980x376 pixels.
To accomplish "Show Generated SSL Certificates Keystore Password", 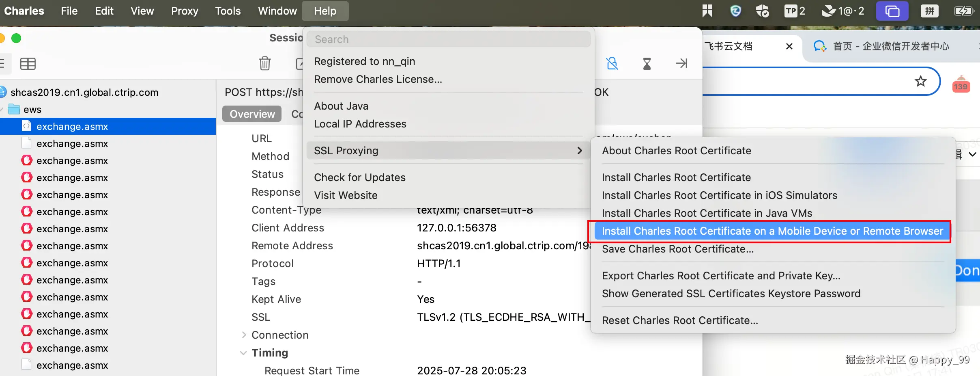I will [x=773, y=294].
